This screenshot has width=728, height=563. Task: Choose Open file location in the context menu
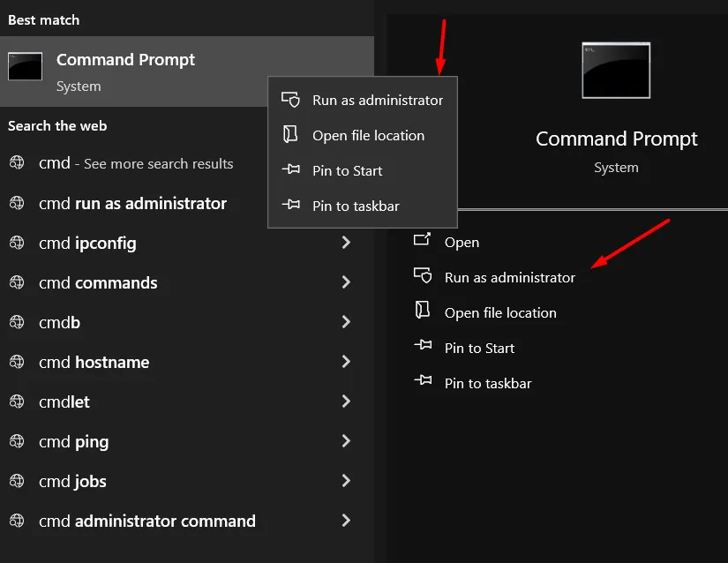click(363, 136)
